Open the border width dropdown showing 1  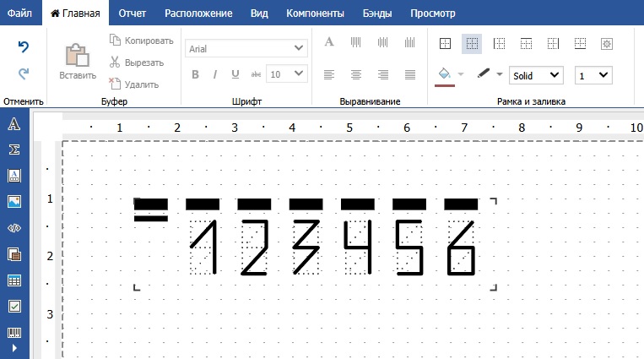(593, 75)
